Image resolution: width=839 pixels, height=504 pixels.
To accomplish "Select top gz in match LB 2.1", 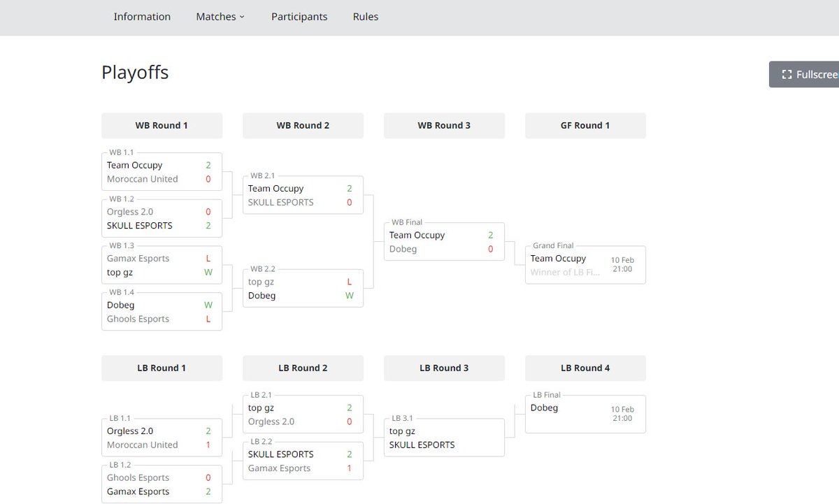I will tap(261, 408).
